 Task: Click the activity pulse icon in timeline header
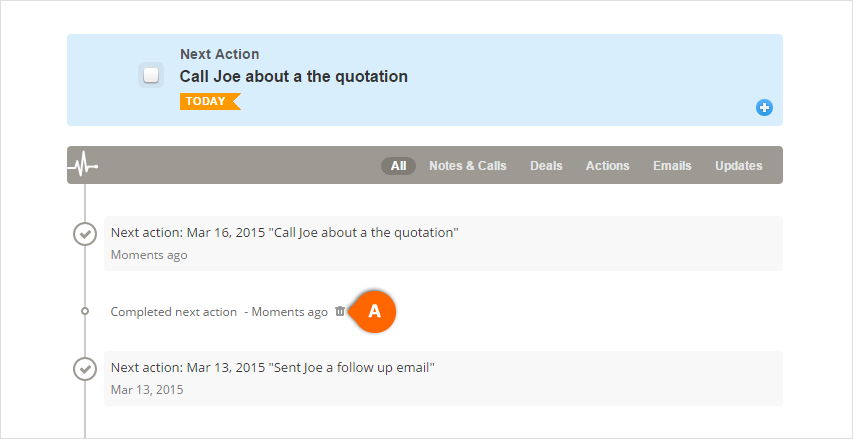pyautogui.click(x=82, y=165)
